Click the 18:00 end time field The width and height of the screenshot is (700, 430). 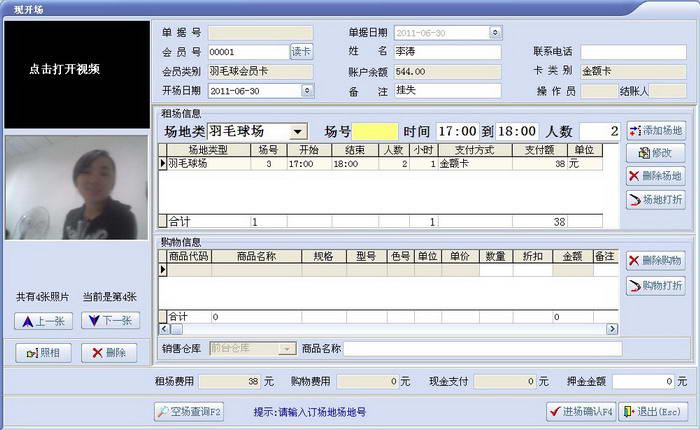click(x=517, y=131)
